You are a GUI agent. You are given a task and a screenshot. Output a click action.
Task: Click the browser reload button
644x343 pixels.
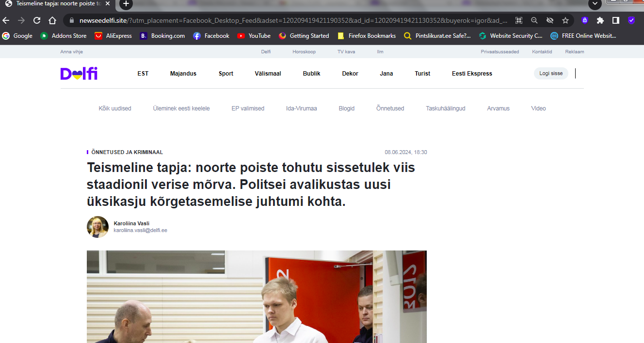(x=37, y=20)
